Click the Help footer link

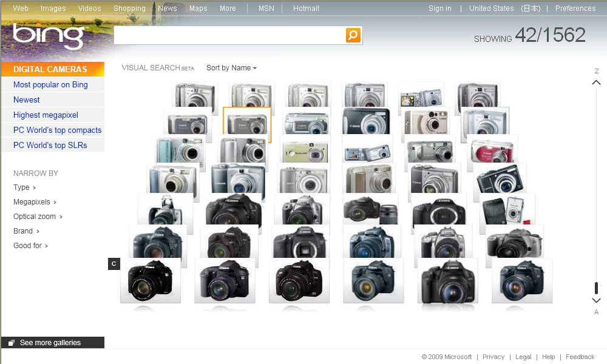[548, 357]
